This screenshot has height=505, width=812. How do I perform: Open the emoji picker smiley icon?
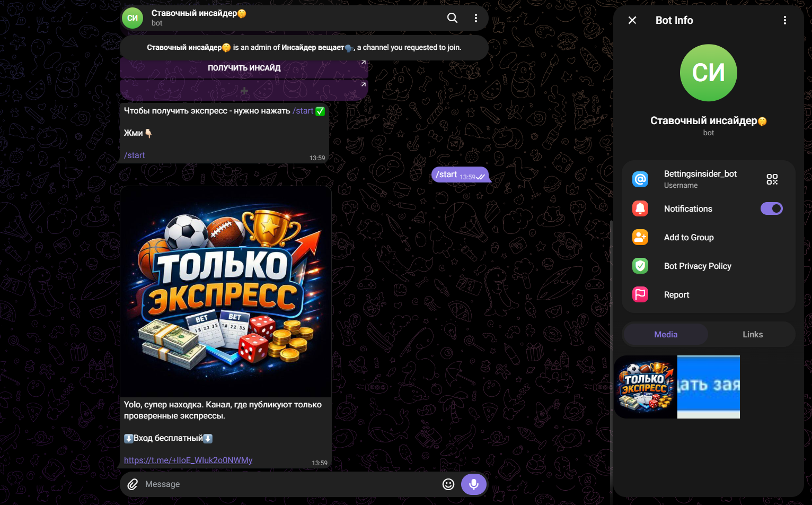coord(448,484)
